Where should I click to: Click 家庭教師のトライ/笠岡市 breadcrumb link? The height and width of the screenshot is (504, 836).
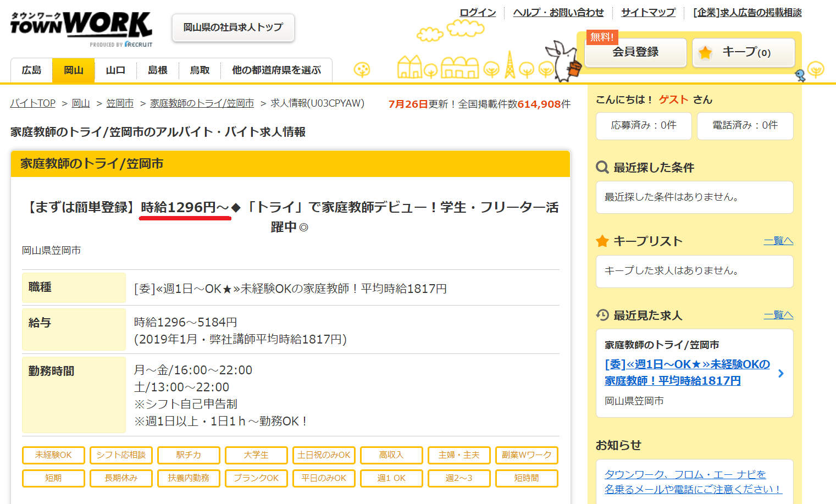click(202, 103)
